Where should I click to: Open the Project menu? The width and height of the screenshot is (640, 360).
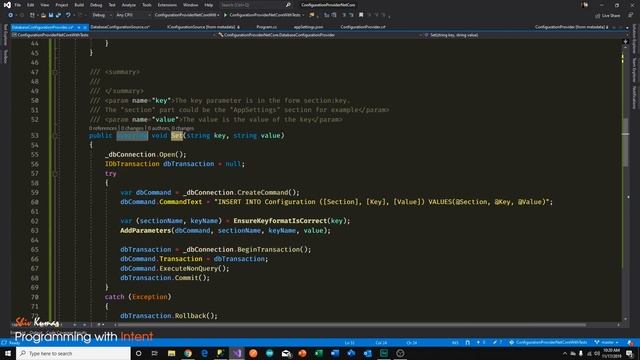[x=62, y=5]
